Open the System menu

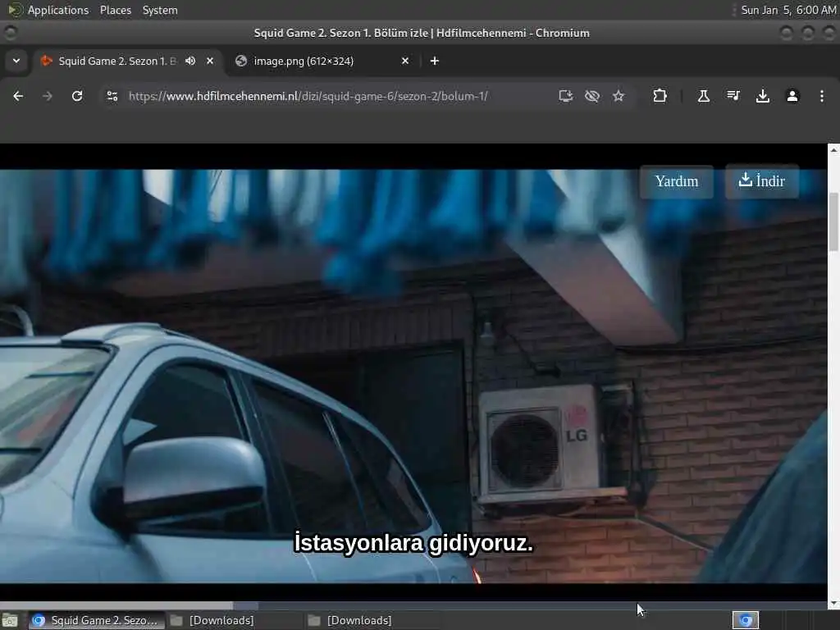click(160, 10)
